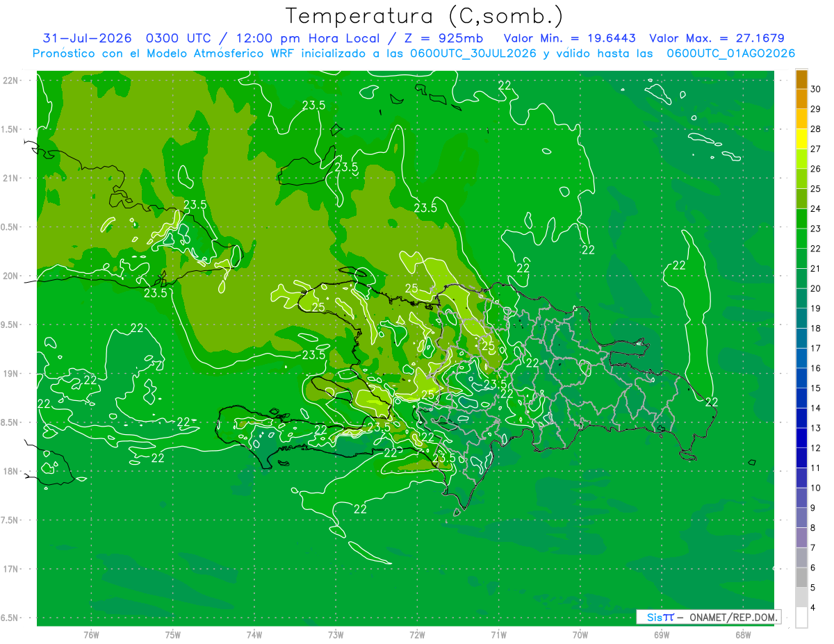Select the initialization stamp "0600UTC_30JUL2026"
This screenshot has height=644, width=834.
click(473, 53)
